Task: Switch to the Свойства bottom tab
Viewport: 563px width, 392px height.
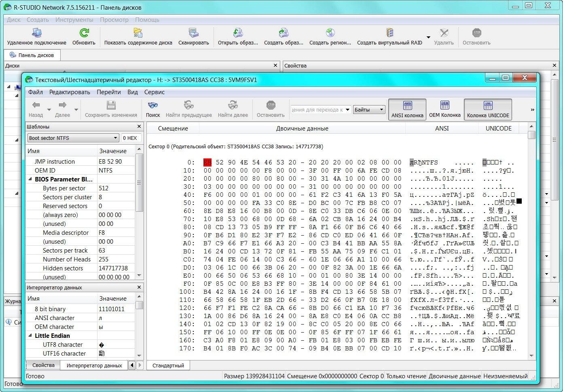Action: point(43,365)
